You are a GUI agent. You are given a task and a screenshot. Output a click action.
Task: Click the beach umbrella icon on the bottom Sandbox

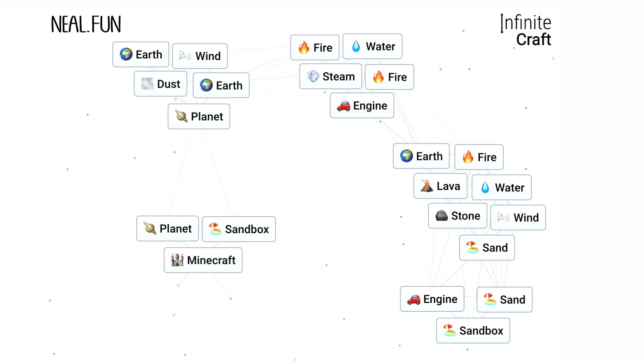(449, 330)
